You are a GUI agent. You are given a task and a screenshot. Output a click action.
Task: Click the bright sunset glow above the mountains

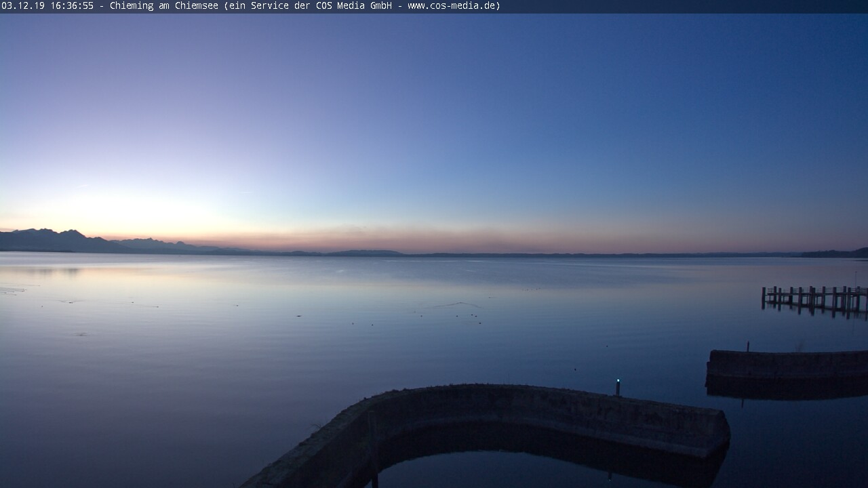pos(129,210)
